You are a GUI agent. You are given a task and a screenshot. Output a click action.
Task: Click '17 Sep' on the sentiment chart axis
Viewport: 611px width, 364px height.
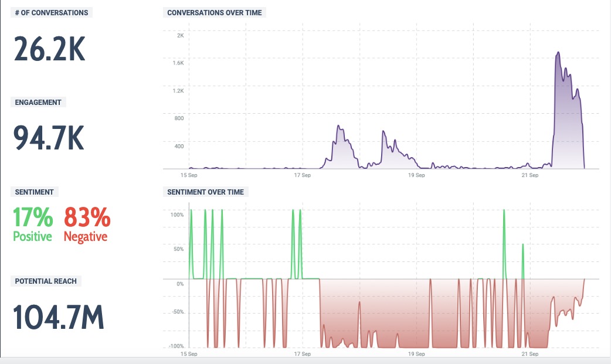click(x=301, y=354)
